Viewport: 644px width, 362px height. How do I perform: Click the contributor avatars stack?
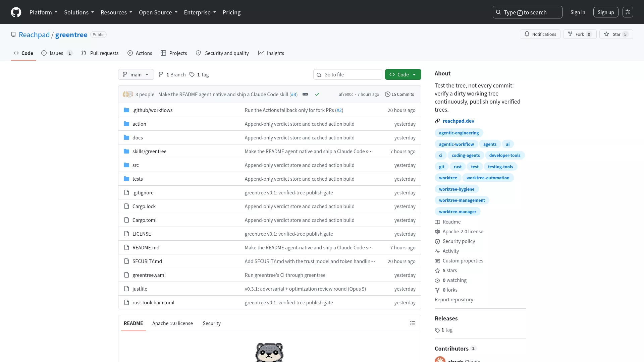click(x=128, y=95)
